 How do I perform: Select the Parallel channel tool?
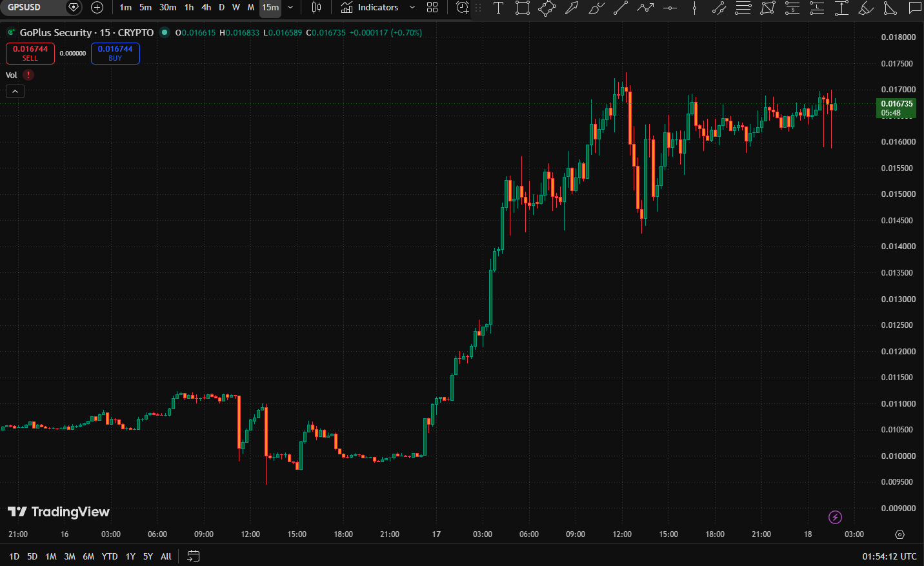[719, 8]
